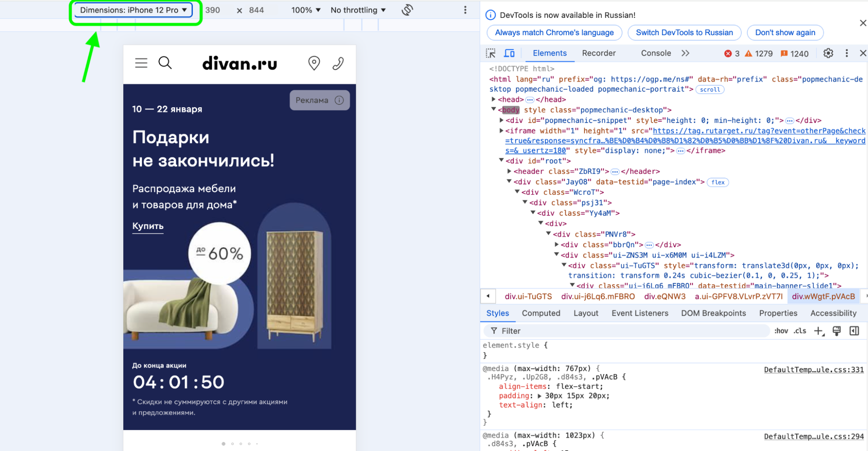
Task: Toggle the :hov element state panel
Action: tap(781, 331)
